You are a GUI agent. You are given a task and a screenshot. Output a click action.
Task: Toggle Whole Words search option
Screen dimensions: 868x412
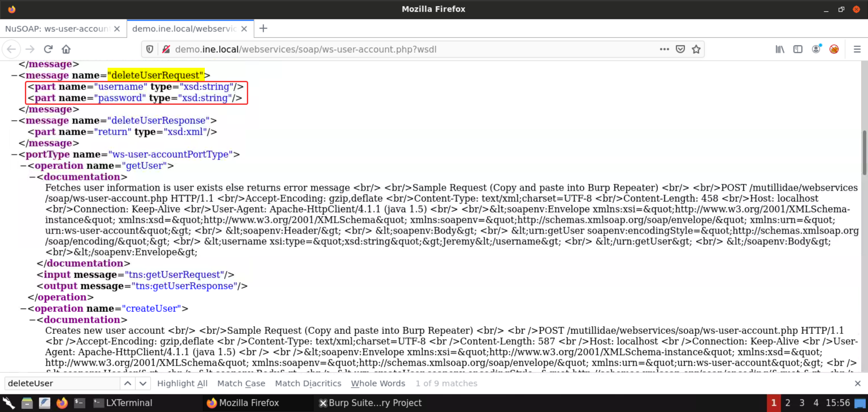(378, 384)
